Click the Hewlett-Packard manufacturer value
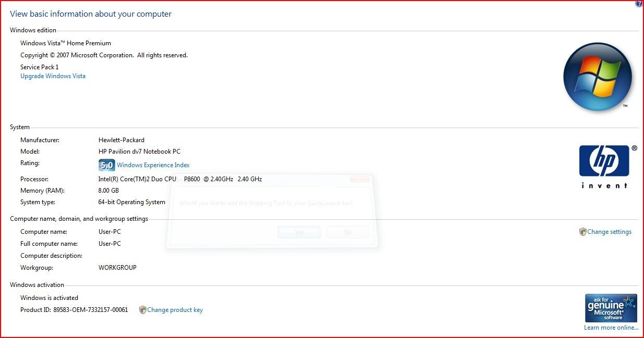Viewport: 644px width, 338px height. [x=121, y=140]
